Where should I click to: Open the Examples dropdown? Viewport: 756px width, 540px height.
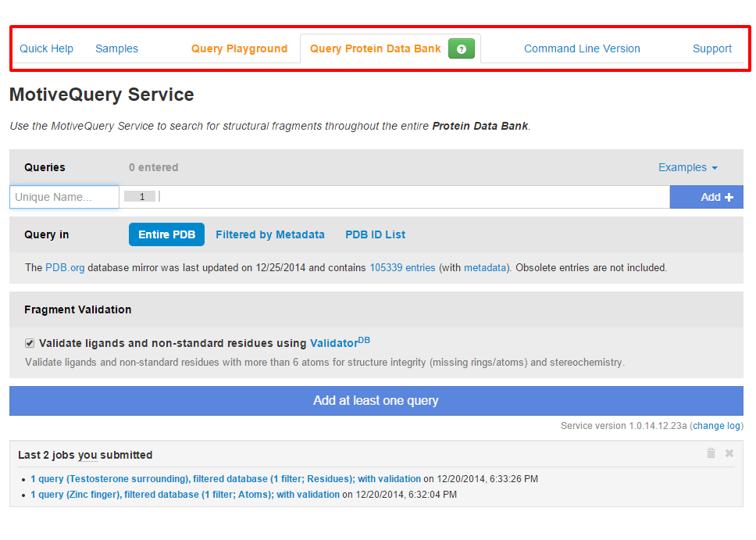pos(687,167)
